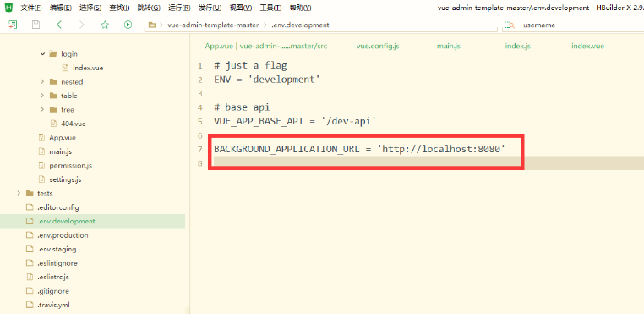The height and width of the screenshot is (314, 644).
Task: Click the search icon before username
Action: [510, 25]
